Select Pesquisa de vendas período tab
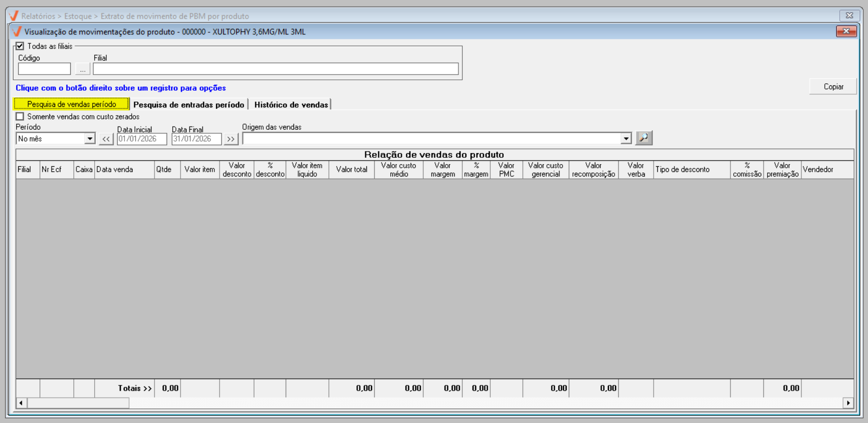868x423 pixels. click(x=71, y=104)
